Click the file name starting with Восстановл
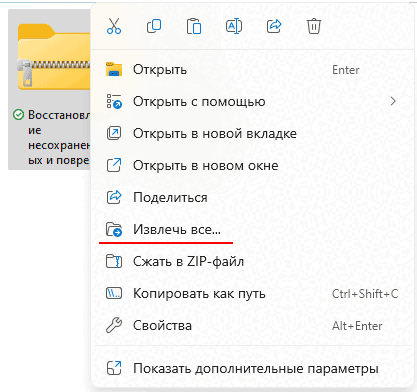 tap(59, 137)
